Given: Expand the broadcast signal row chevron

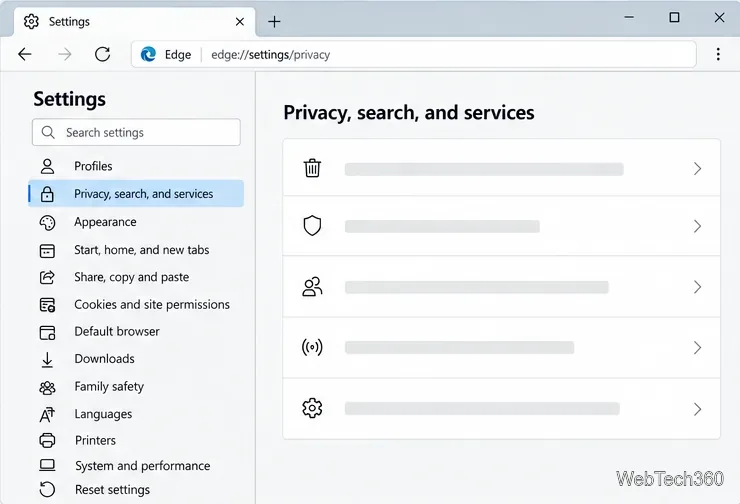Looking at the screenshot, I should tap(698, 348).
